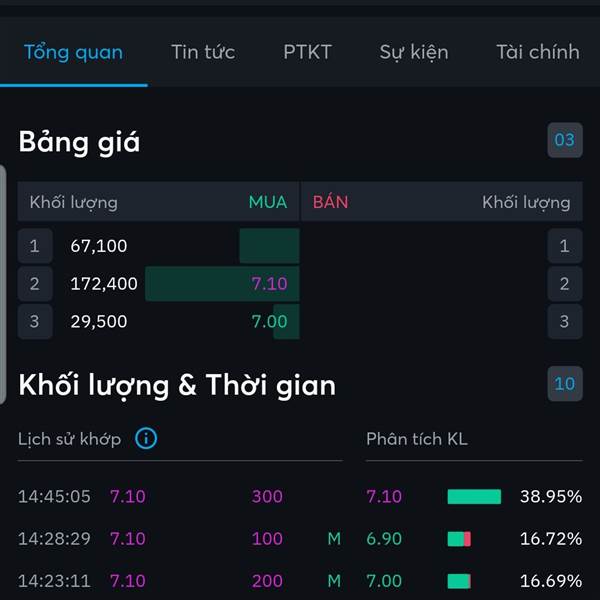
Task: Toggle the 10 rows badge
Action: (x=565, y=384)
